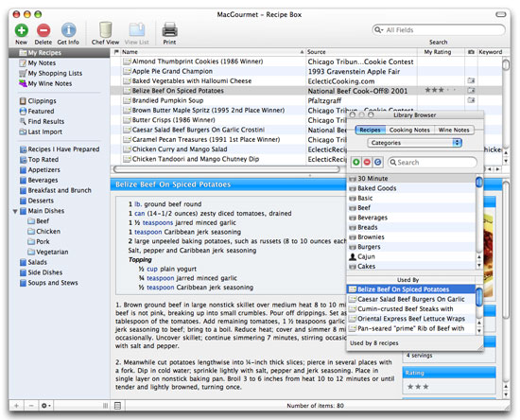
Task: Switch to the Wine Notes tab
Action: [x=454, y=130]
